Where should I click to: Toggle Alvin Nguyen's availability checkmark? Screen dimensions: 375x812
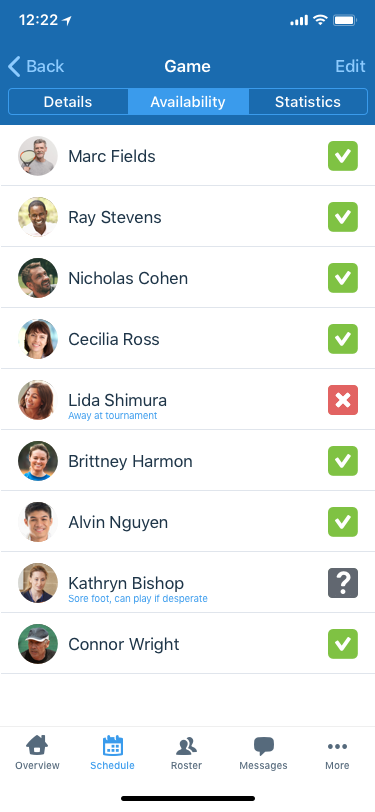[343, 522]
